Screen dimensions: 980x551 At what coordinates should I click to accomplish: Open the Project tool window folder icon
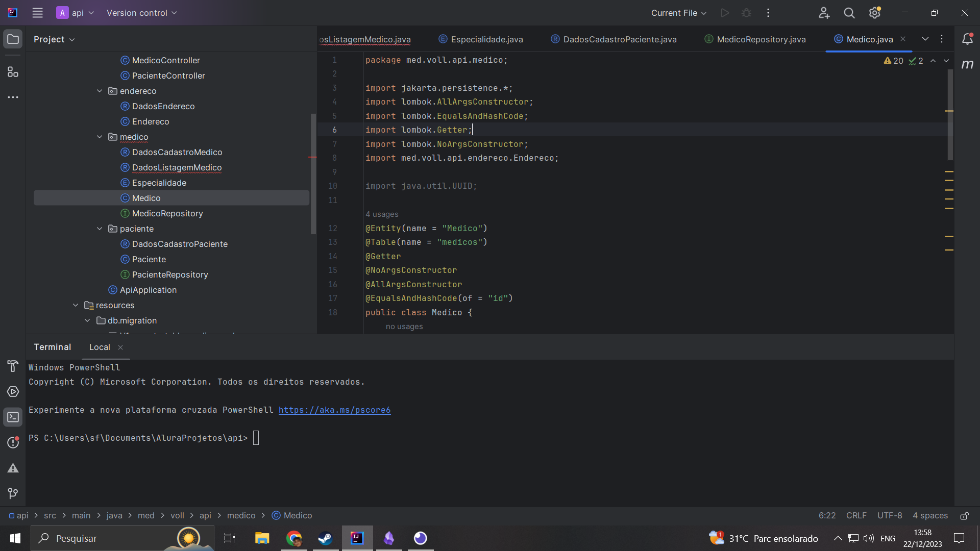(13, 39)
